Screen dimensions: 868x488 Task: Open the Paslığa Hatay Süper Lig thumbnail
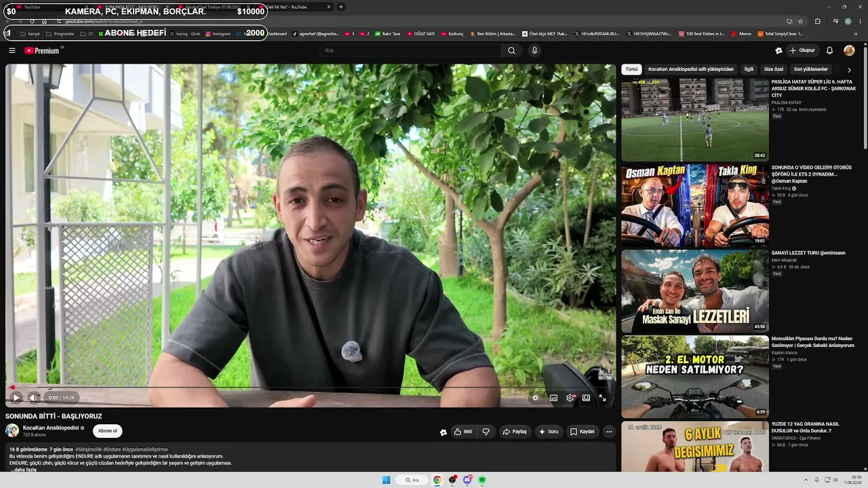coord(695,119)
